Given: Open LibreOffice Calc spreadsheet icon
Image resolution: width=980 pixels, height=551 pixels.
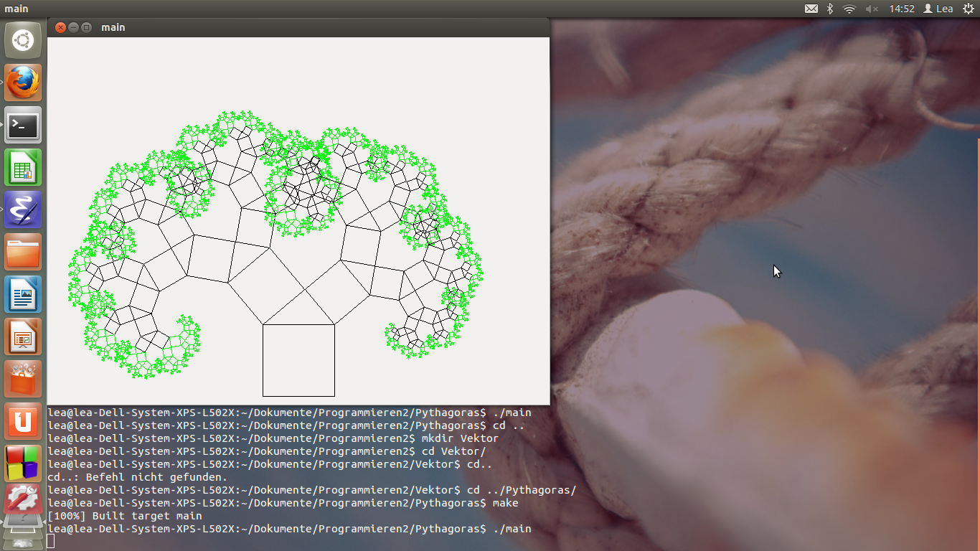Looking at the screenshot, I should tap(23, 167).
